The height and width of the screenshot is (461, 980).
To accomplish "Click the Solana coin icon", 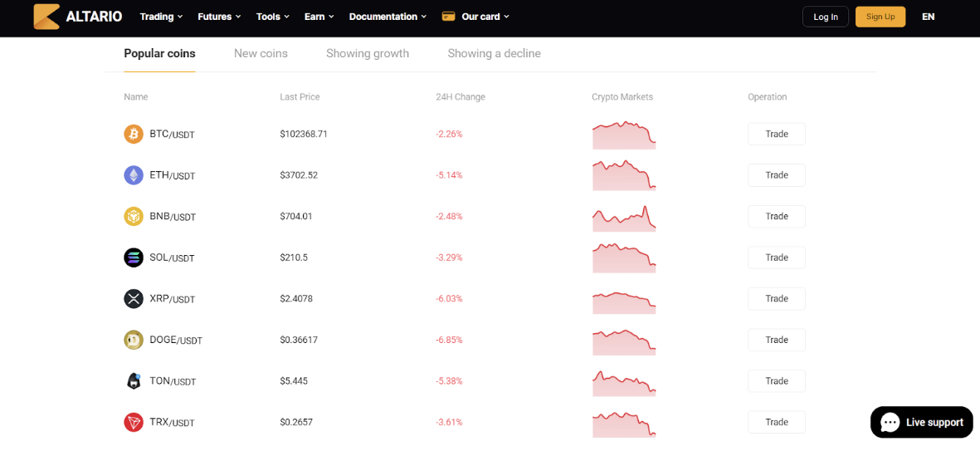I will point(134,257).
